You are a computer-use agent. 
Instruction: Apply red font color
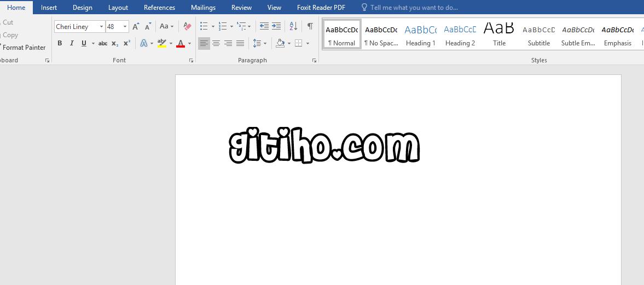click(x=181, y=43)
